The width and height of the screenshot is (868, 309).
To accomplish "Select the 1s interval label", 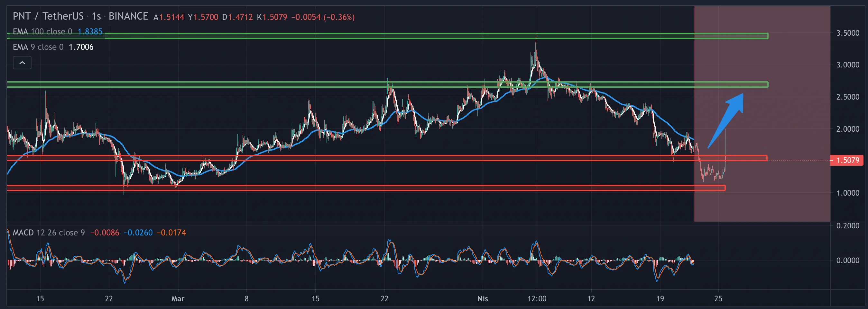I will (97, 16).
